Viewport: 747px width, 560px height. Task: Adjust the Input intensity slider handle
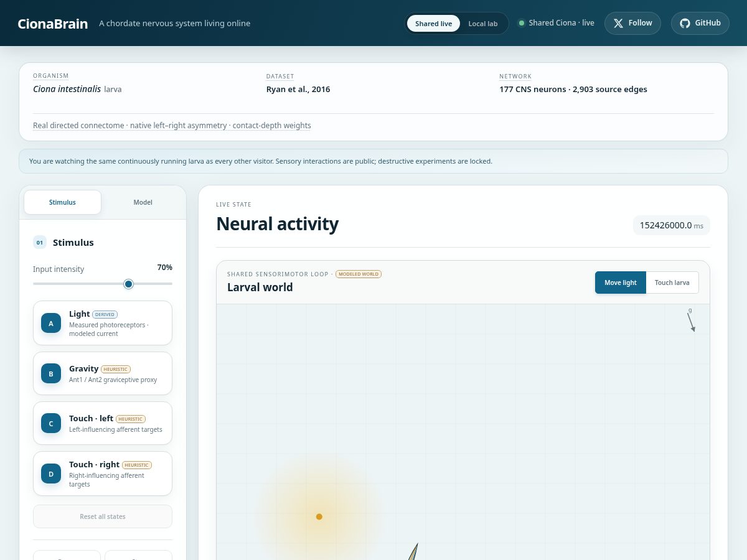pyautogui.click(x=129, y=284)
